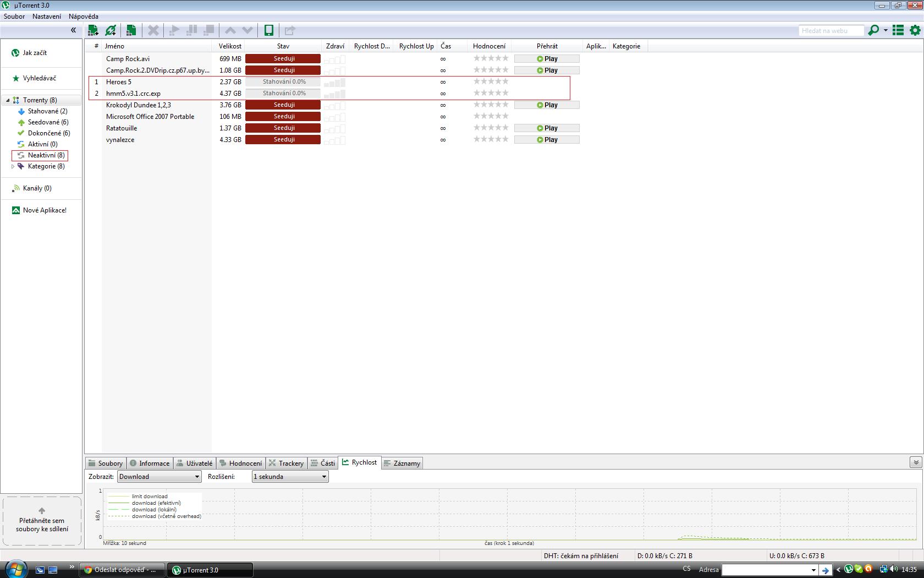Viewport: 924px width, 578px height.
Task: Collapse the detail pane arrow button
Action: (x=916, y=462)
